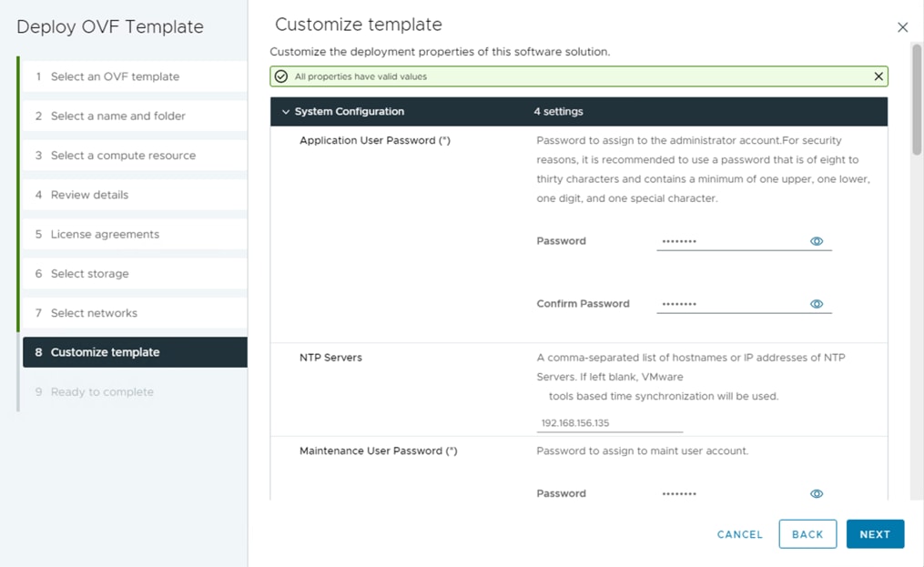This screenshot has width=924, height=567.
Task: Click the BACK button
Action: [807, 534]
